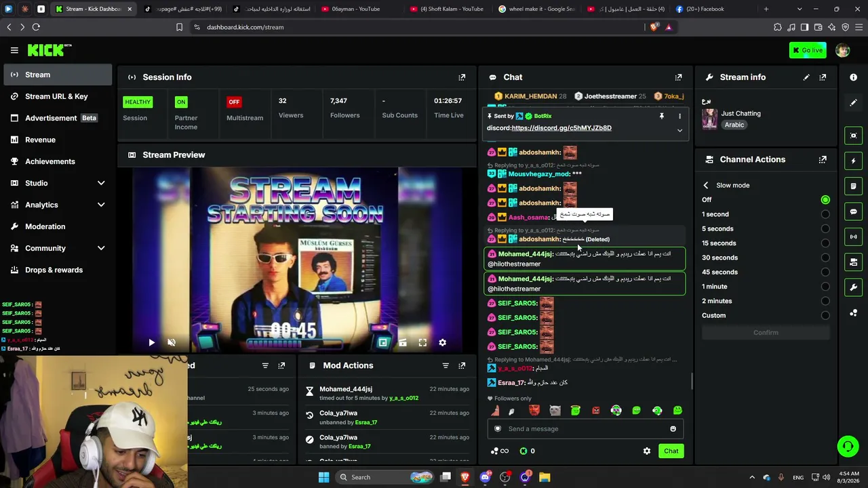Image resolution: width=868 pixels, height=488 pixels.
Task: Go back from Slow mode submenu
Action: (706, 186)
